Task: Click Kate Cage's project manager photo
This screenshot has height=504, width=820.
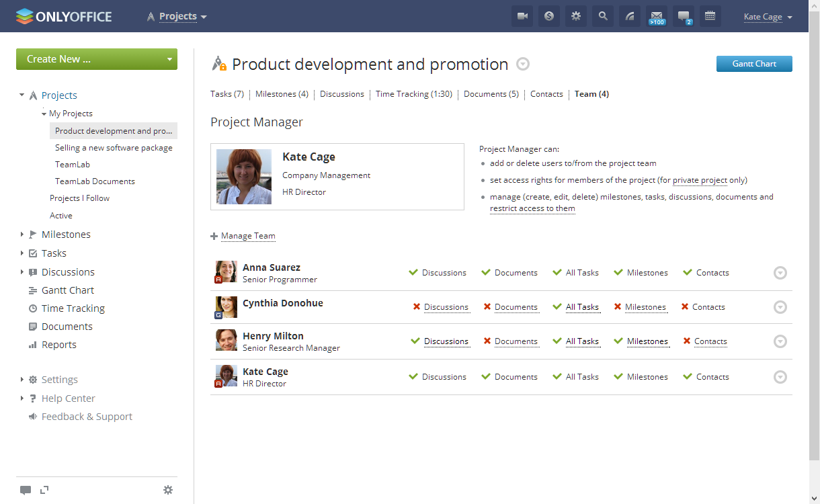Action: point(244,177)
